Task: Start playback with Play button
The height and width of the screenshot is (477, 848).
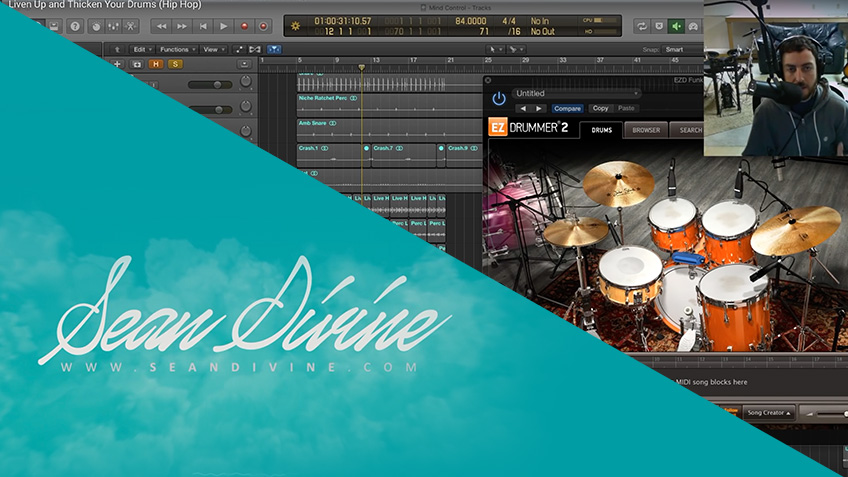Action: tap(223, 26)
